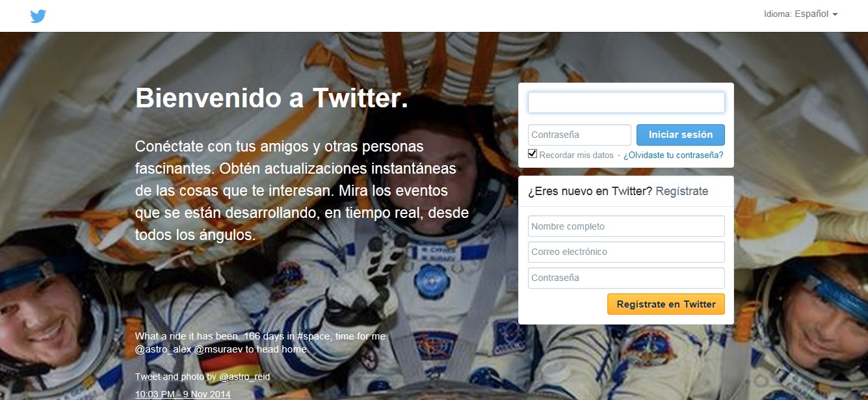Click the dropdown caret next to Español
The height and width of the screenshot is (400, 868).
835,14
